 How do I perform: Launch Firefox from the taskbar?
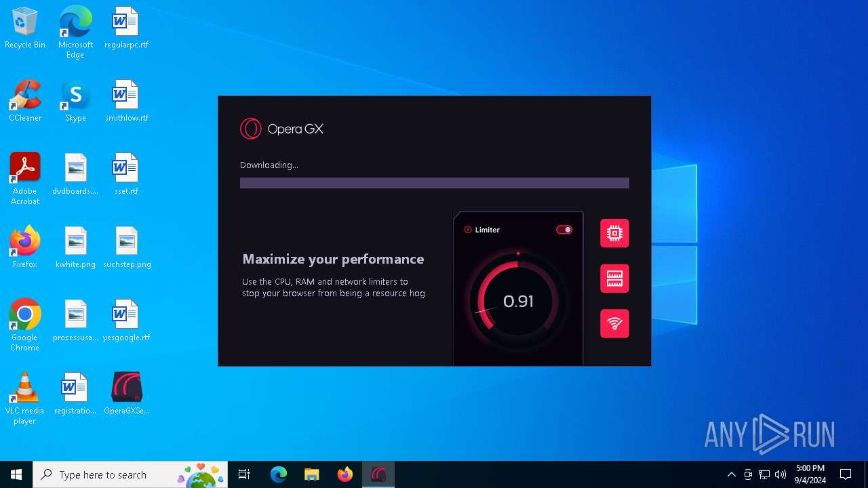pyautogui.click(x=345, y=474)
